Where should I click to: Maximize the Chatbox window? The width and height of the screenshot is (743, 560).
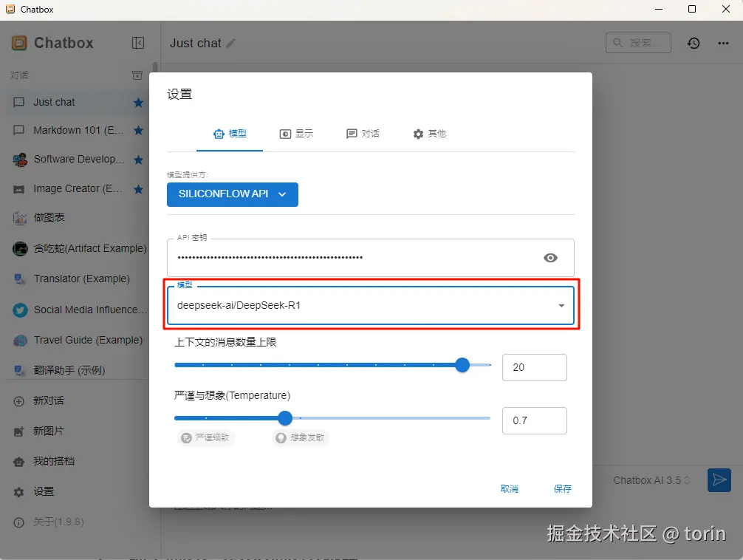click(692, 9)
